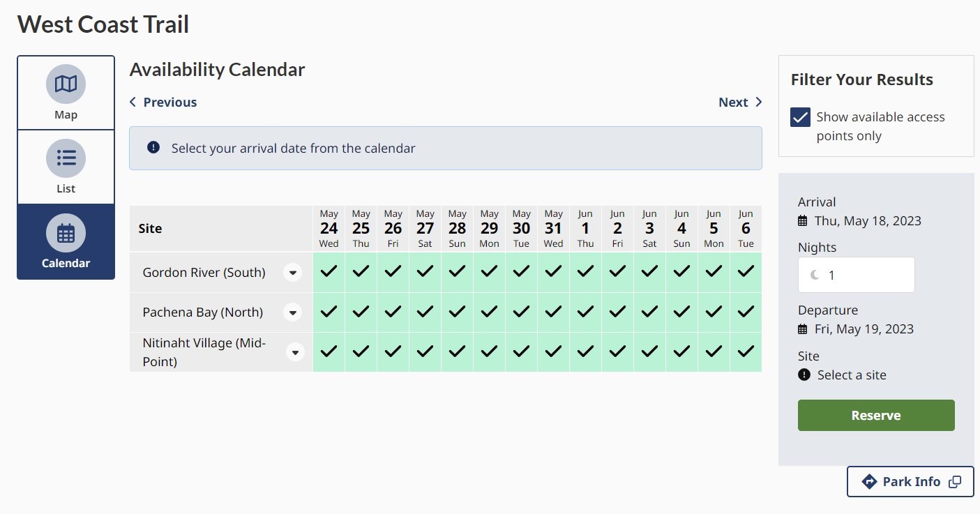Click the info icon next to Select a site

point(804,375)
